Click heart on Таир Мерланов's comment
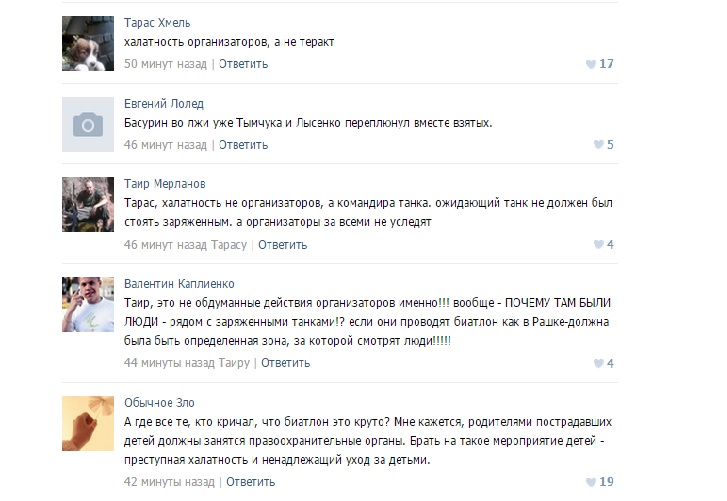Viewport: 727px width, 501px height. 598,245
